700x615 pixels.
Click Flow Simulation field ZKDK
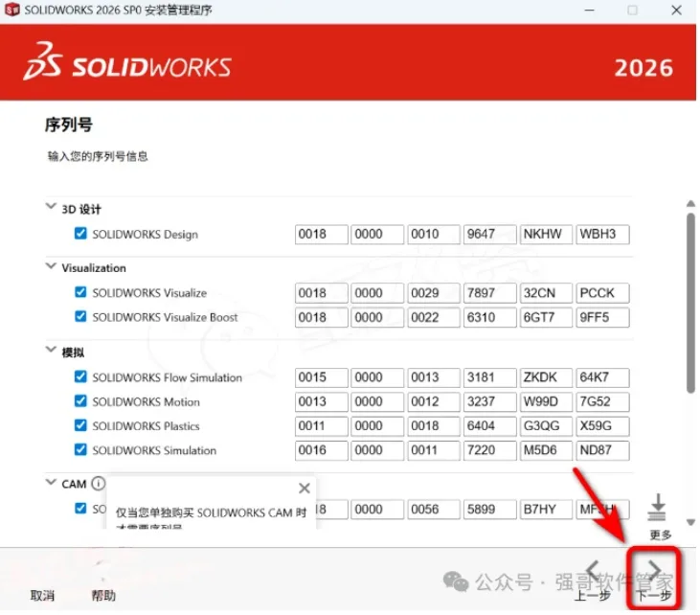click(546, 377)
